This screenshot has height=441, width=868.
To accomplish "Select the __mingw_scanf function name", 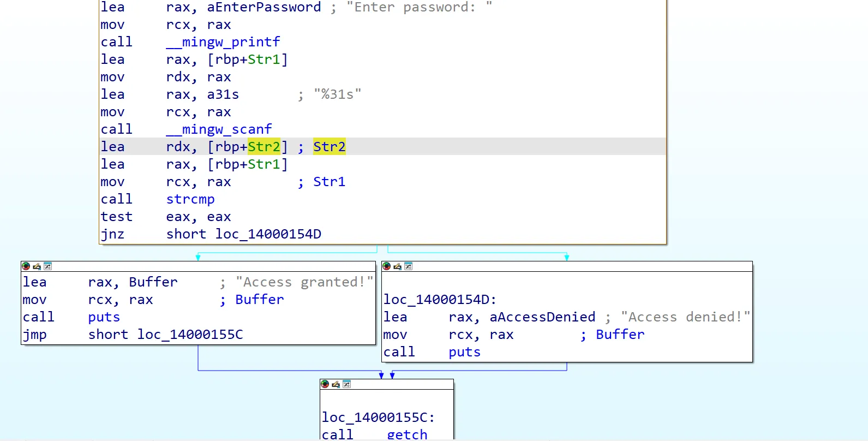I will coord(219,129).
